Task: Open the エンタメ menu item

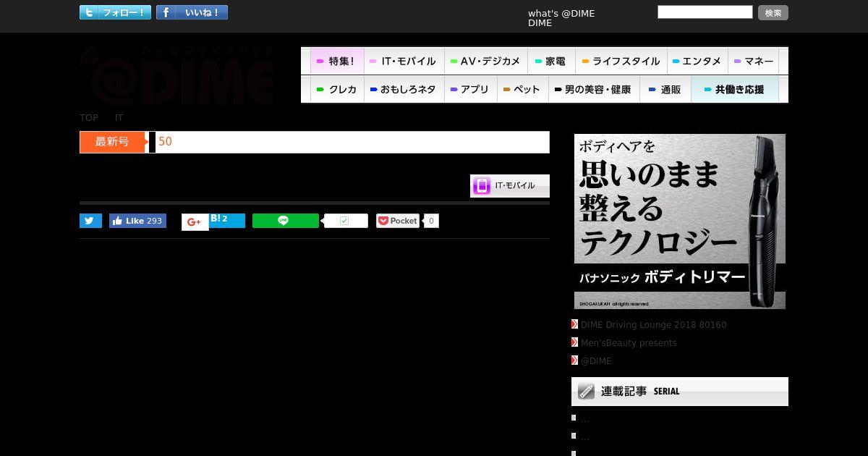Action: (697, 61)
